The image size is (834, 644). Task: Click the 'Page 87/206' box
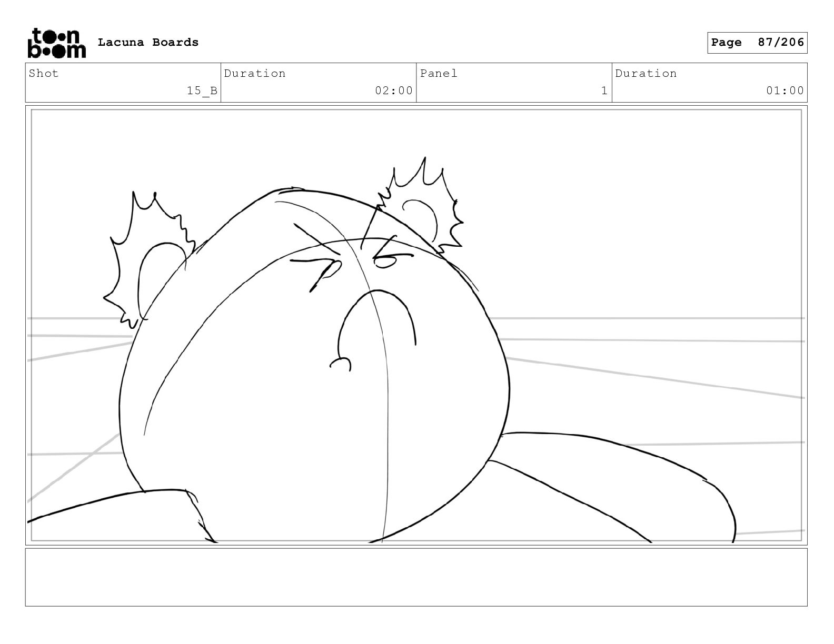[x=757, y=43]
